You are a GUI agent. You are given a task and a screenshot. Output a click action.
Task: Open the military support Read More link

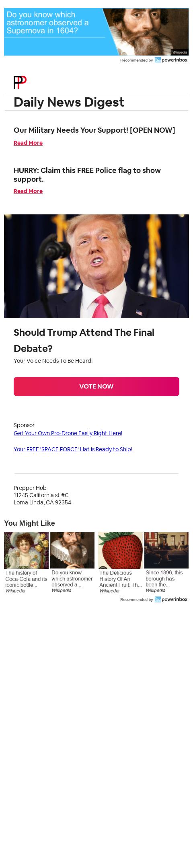pyautogui.click(x=28, y=143)
